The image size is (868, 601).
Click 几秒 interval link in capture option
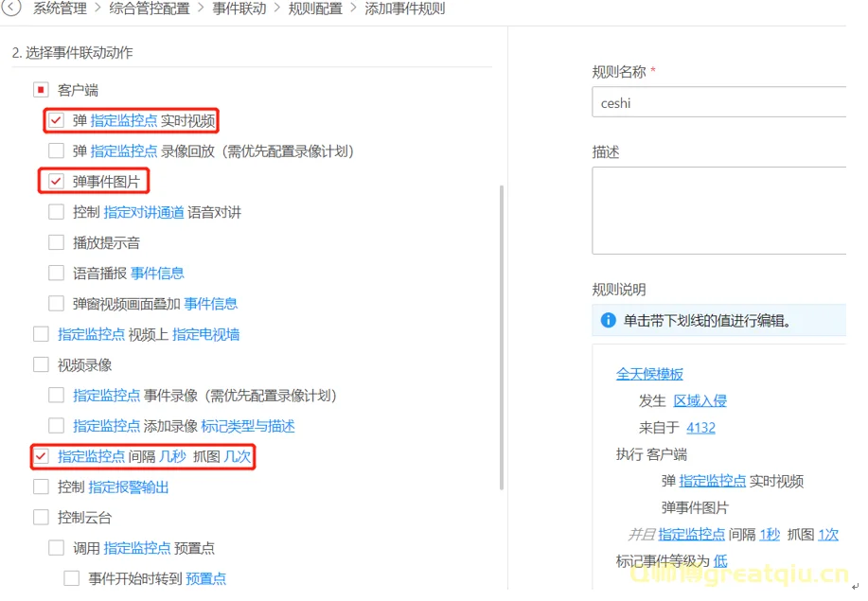[x=172, y=456]
